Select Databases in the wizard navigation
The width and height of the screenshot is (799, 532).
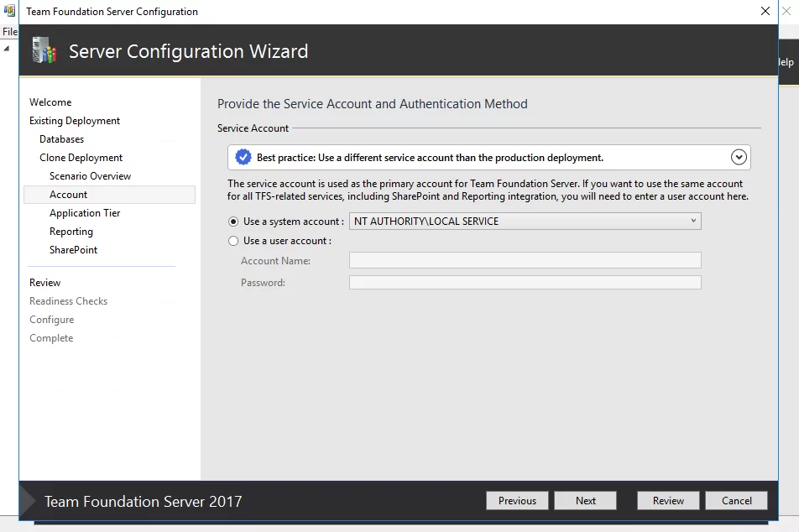(x=61, y=139)
